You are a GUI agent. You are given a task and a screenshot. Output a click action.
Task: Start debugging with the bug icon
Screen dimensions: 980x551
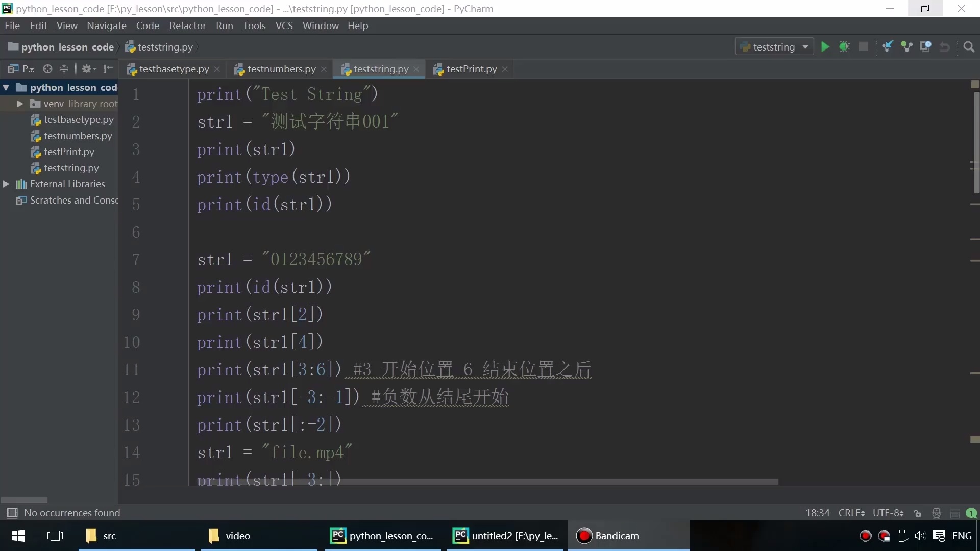coord(844,46)
